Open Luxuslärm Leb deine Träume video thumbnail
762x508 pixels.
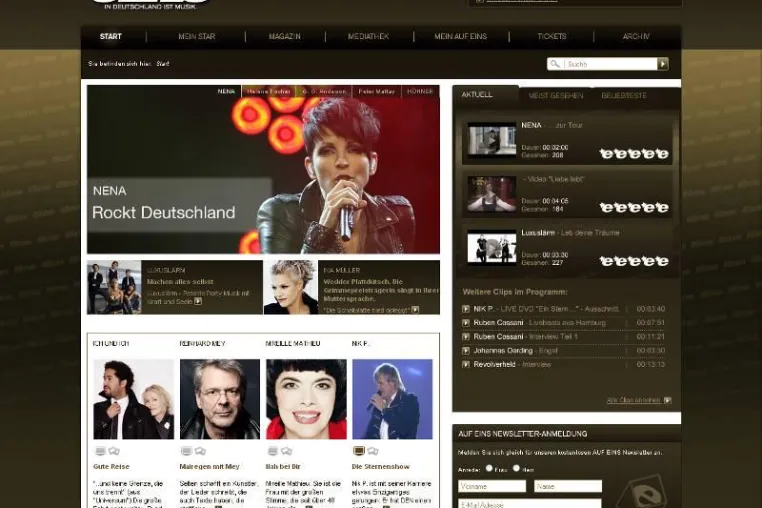pyautogui.click(x=492, y=247)
